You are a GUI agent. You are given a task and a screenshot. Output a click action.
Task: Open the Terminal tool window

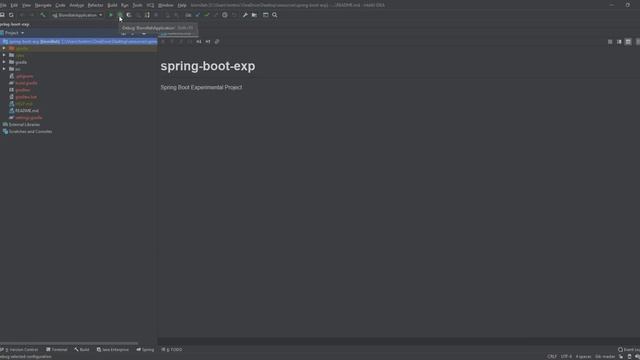point(57,350)
